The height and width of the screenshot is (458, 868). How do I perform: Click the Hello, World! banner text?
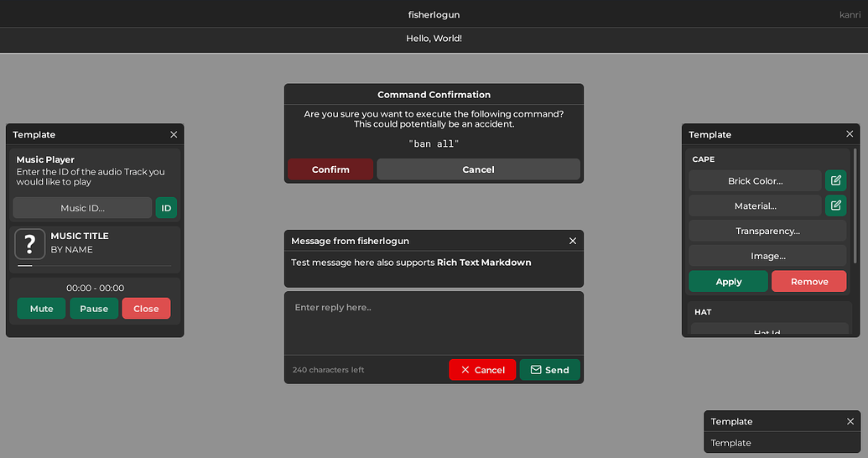click(434, 39)
